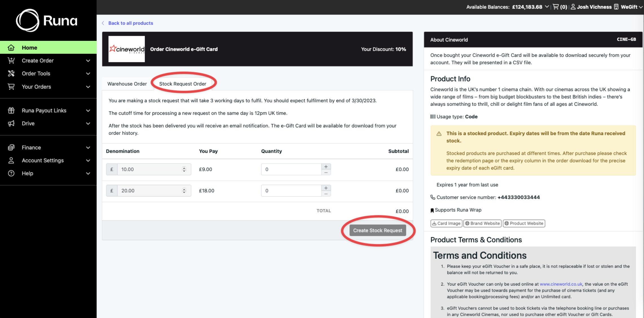Click the CINE-GB product code
This screenshot has height=318, width=644.
tap(626, 39)
